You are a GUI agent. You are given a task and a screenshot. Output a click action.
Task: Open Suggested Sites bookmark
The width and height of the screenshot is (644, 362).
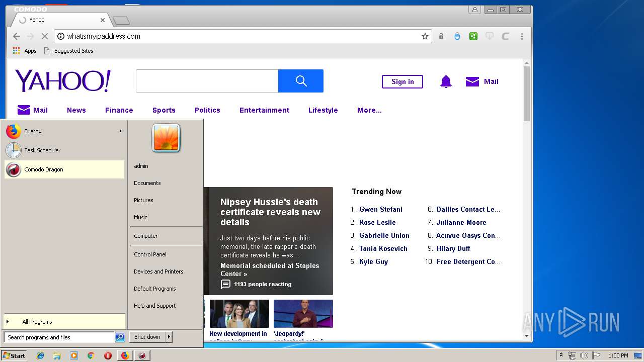click(x=68, y=51)
